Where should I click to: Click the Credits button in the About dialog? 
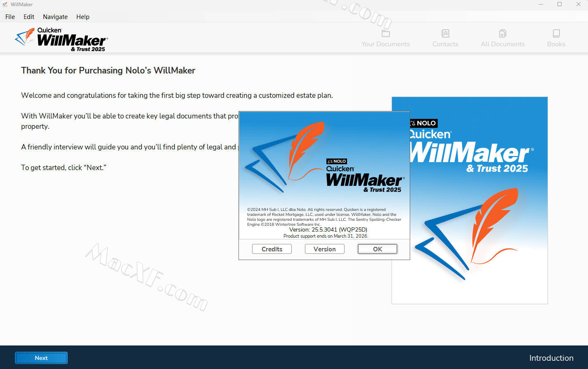click(272, 249)
